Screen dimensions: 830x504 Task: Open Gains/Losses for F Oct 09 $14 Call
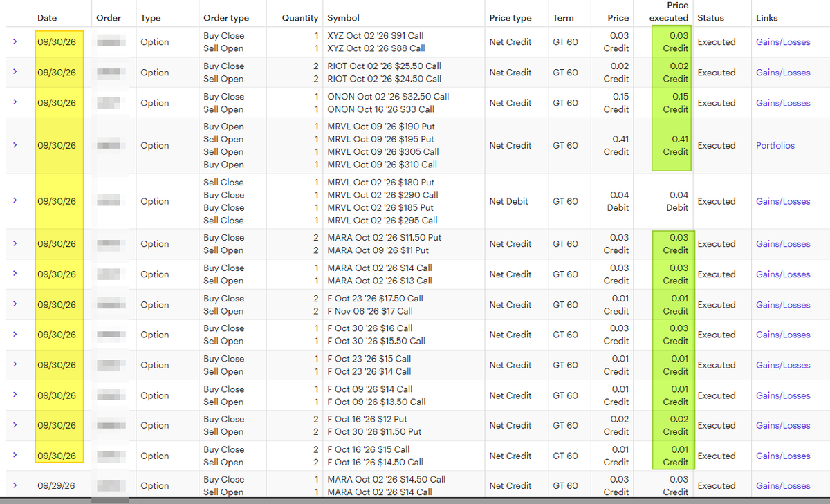click(x=783, y=395)
